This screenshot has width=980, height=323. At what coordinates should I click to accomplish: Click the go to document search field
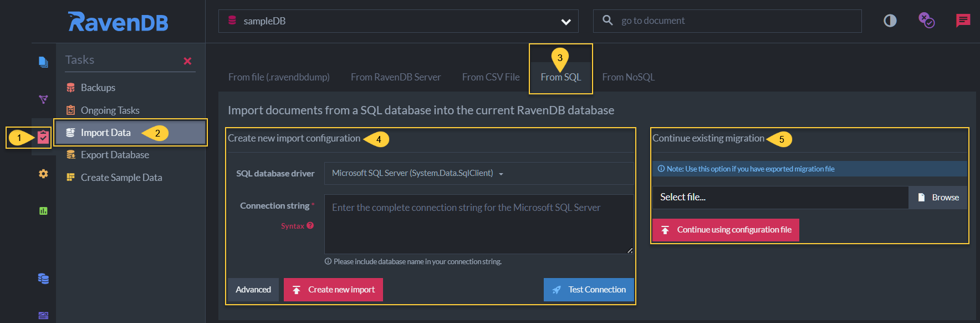[727, 21]
